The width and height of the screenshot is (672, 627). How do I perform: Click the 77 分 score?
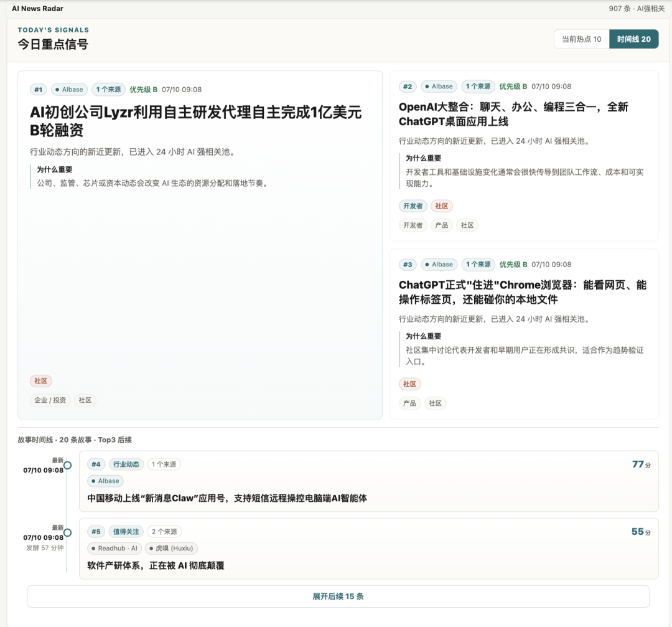click(642, 464)
